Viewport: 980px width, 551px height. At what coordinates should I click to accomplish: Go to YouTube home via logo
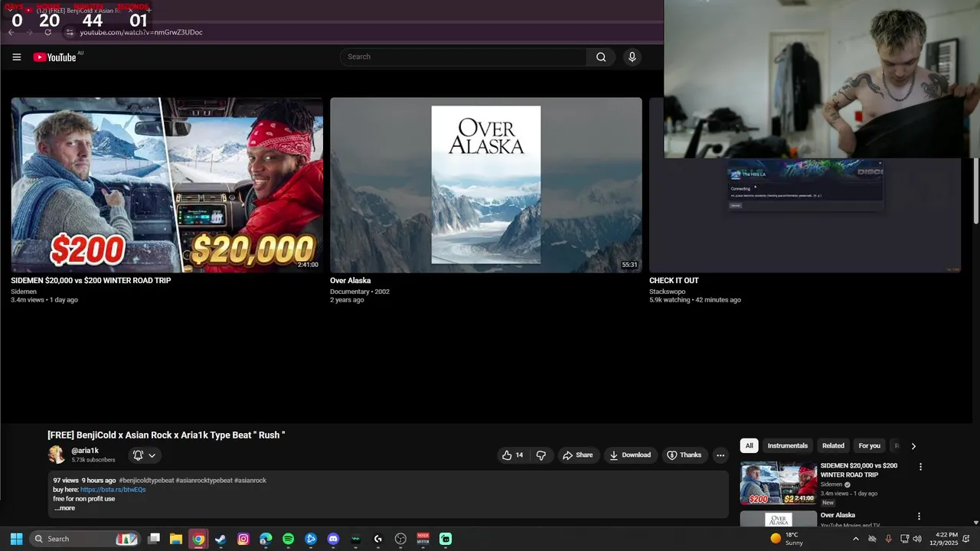tap(55, 57)
